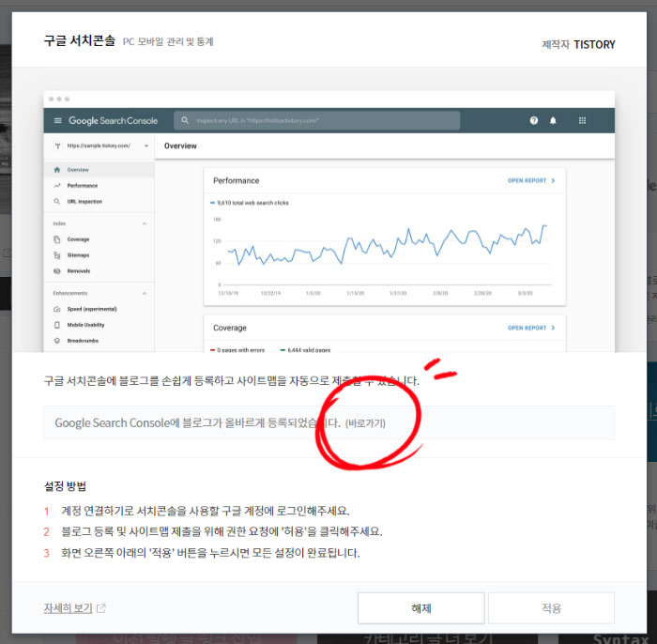The height and width of the screenshot is (644, 657).
Task: Click the 구글 서치콘솔 plugin title
Action: 80,41
